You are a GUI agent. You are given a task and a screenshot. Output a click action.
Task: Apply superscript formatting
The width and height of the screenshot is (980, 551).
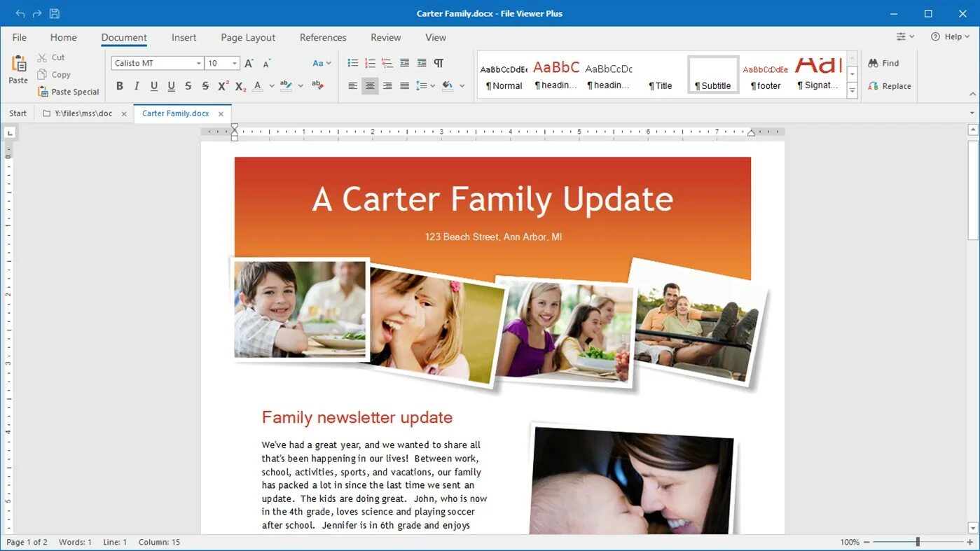click(222, 85)
